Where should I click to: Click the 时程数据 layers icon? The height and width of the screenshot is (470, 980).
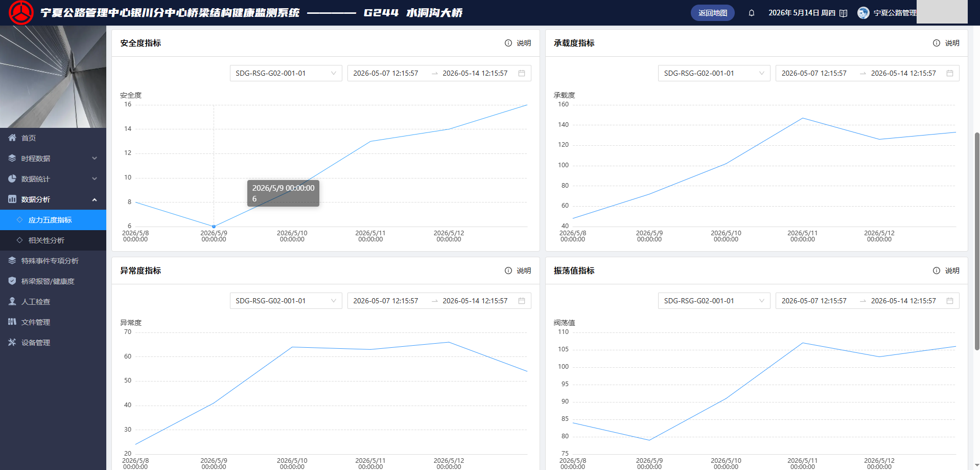coord(12,158)
